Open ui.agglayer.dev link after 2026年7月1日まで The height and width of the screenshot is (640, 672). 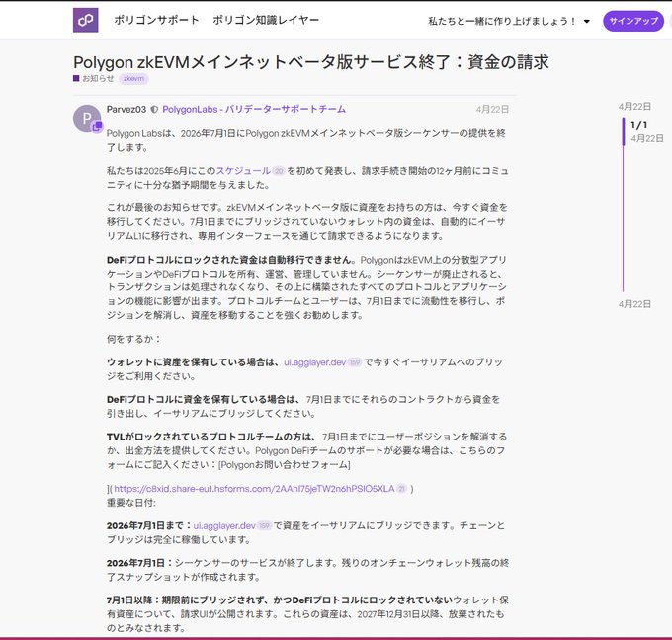[224, 525]
